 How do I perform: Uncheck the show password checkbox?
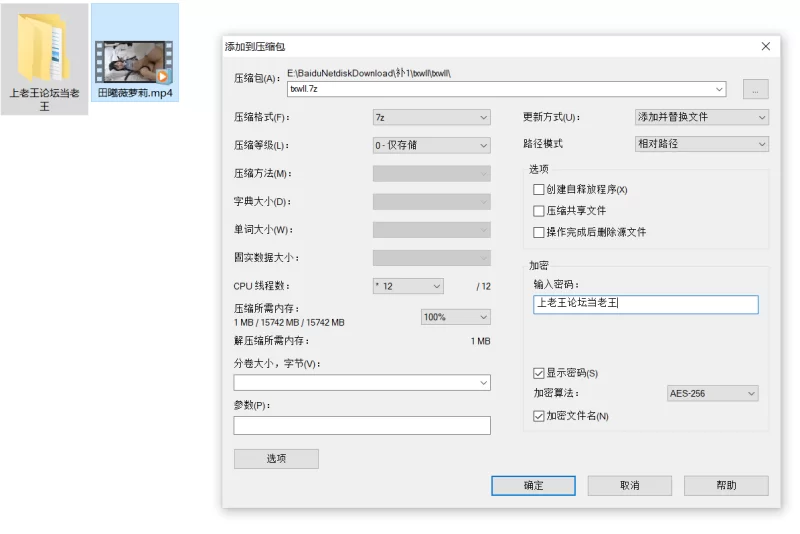click(x=539, y=373)
